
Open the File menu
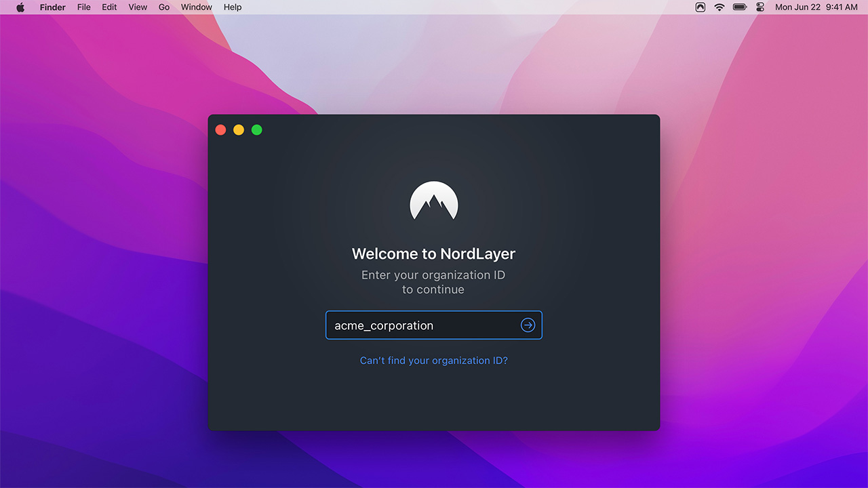coord(83,7)
